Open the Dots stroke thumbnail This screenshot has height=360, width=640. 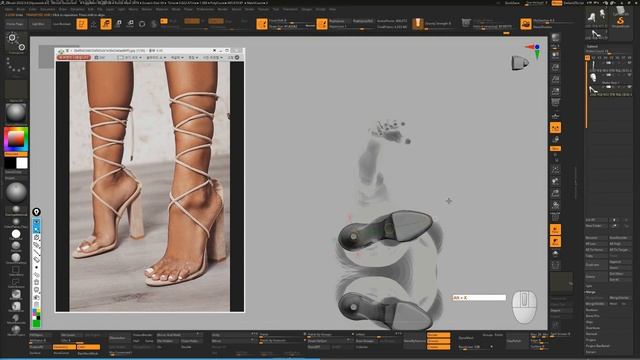click(x=16, y=65)
